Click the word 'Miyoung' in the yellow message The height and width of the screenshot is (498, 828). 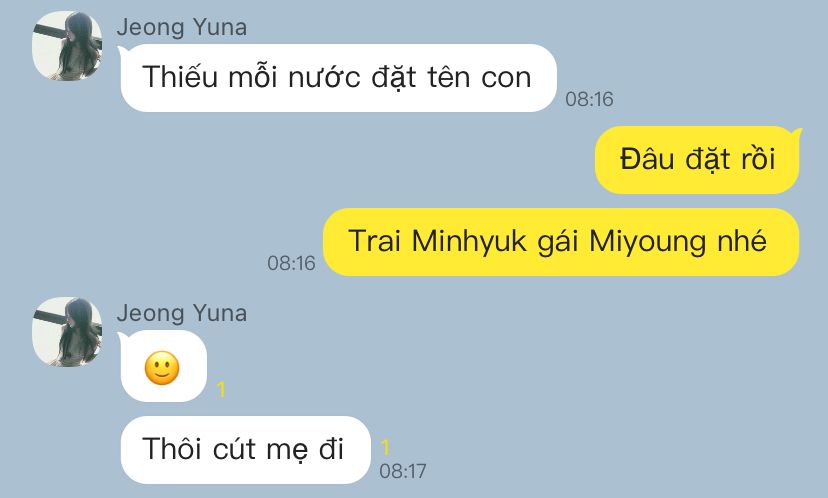click(x=648, y=242)
